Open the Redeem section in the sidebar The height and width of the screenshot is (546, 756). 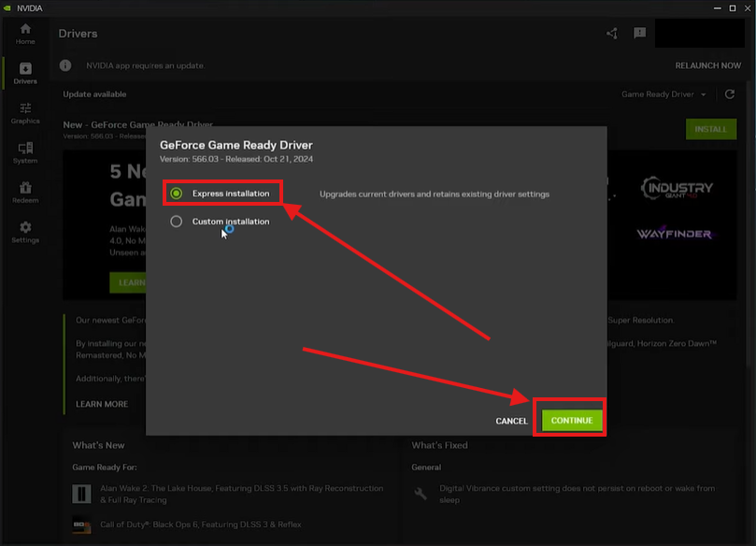[25, 193]
